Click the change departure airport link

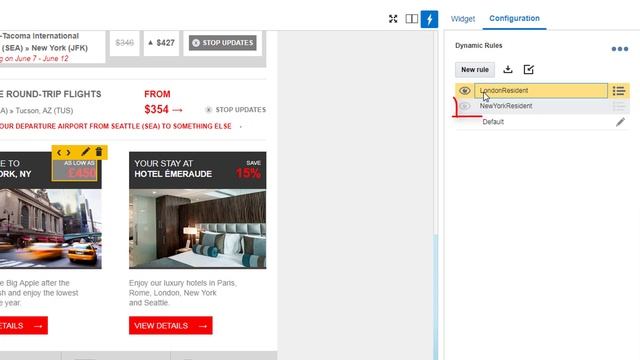point(116,127)
